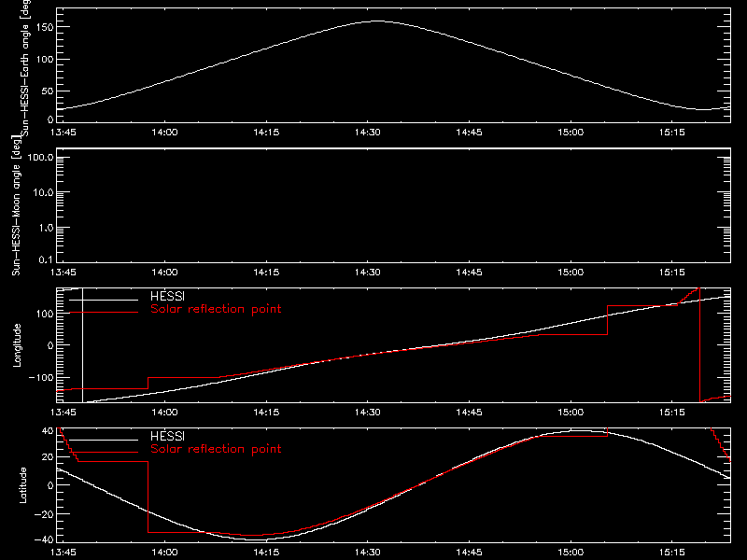Click 14:00 time label under Moon angle plot

[165, 273]
